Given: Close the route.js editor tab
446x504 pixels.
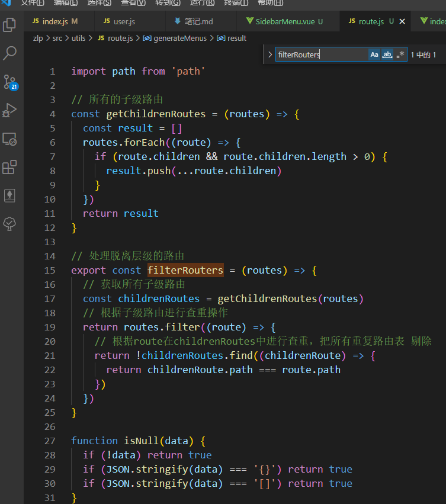Looking at the screenshot, I should [x=403, y=21].
